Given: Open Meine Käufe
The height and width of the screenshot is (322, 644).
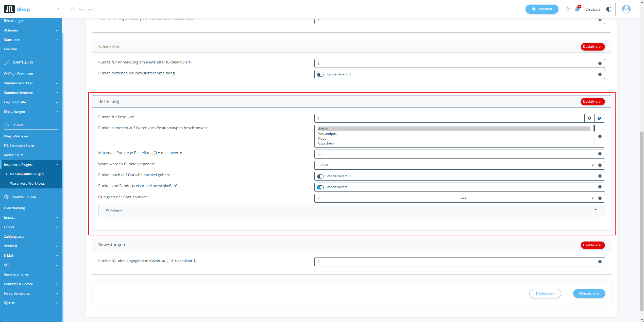Looking at the screenshot, I should point(14,155).
